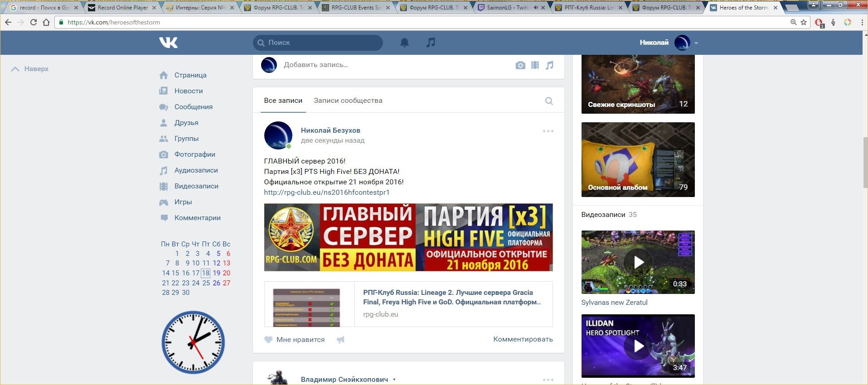This screenshot has height=385, width=868.
Task: Switch to RPG-CLUB Events browser tab
Action: pyautogui.click(x=356, y=8)
